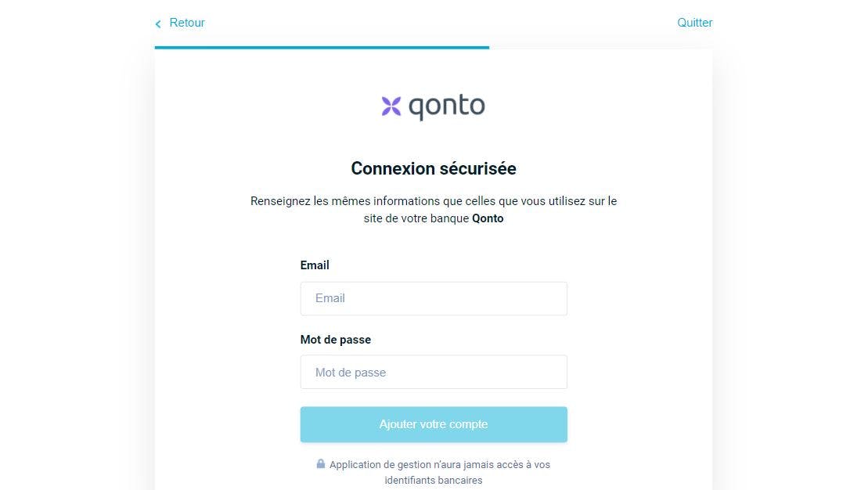This screenshot has height=490, width=868.
Task: Click the padlock security icon
Action: pos(321,463)
